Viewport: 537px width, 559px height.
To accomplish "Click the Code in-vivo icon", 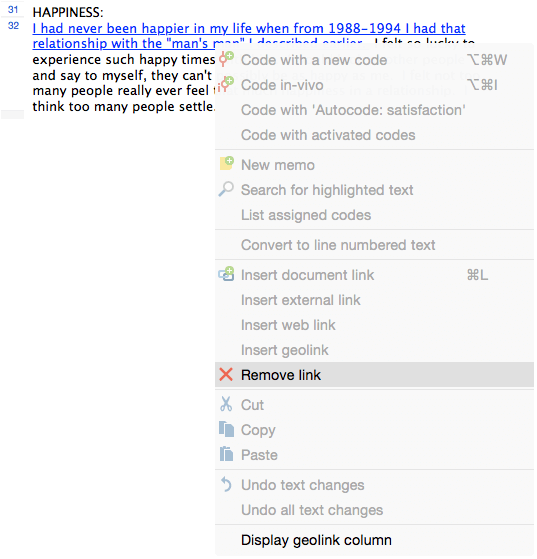I will tap(226, 84).
